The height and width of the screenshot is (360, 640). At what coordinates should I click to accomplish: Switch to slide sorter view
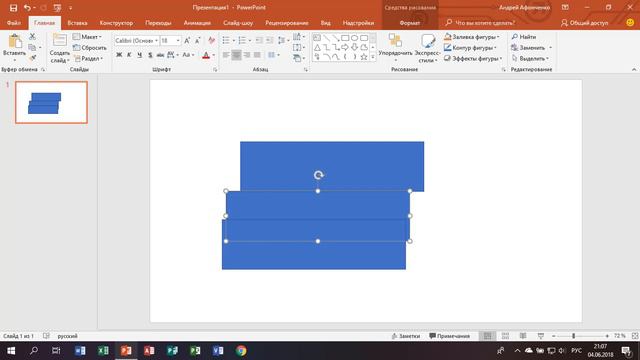(505, 336)
